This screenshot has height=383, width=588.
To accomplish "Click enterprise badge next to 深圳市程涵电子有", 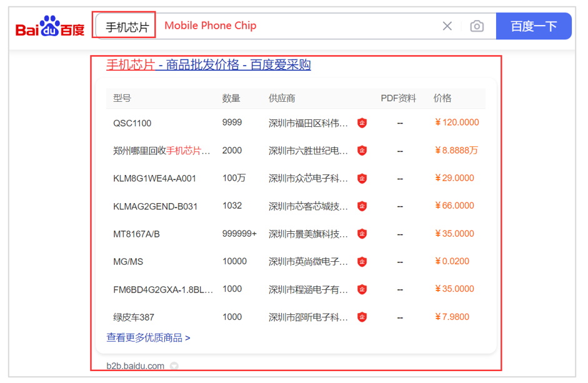I will [x=362, y=289].
